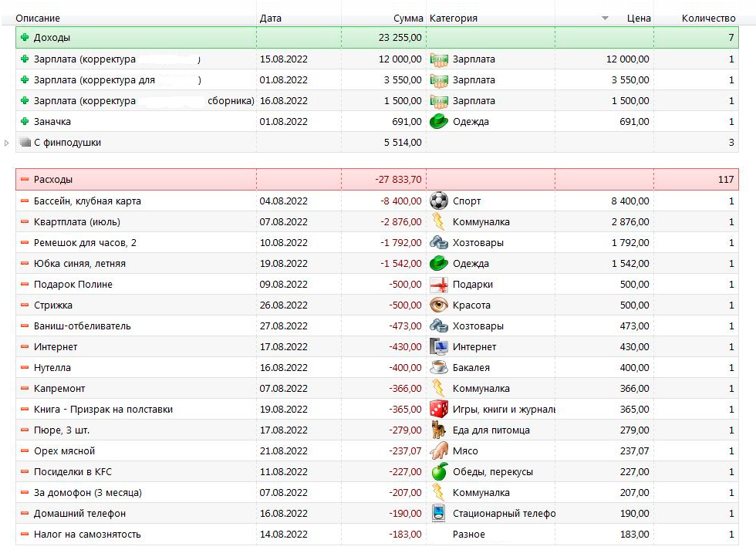Viewport: 756px width, 560px height.
Task: Select the lightning icon in За домофон row
Action: pos(438,492)
